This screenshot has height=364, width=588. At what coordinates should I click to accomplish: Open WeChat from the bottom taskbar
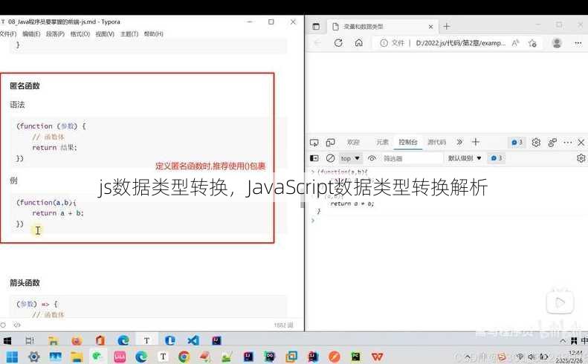pyautogui.click(x=98, y=357)
